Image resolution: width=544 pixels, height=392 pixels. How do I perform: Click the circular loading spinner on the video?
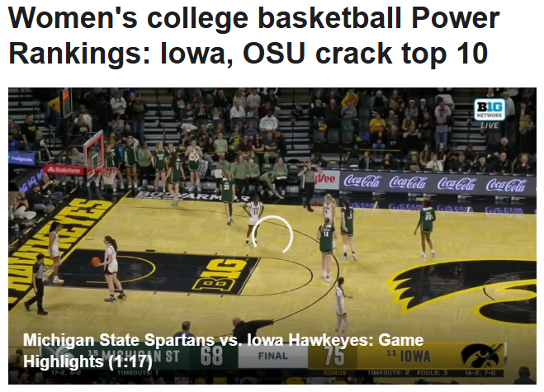coord(272,234)
